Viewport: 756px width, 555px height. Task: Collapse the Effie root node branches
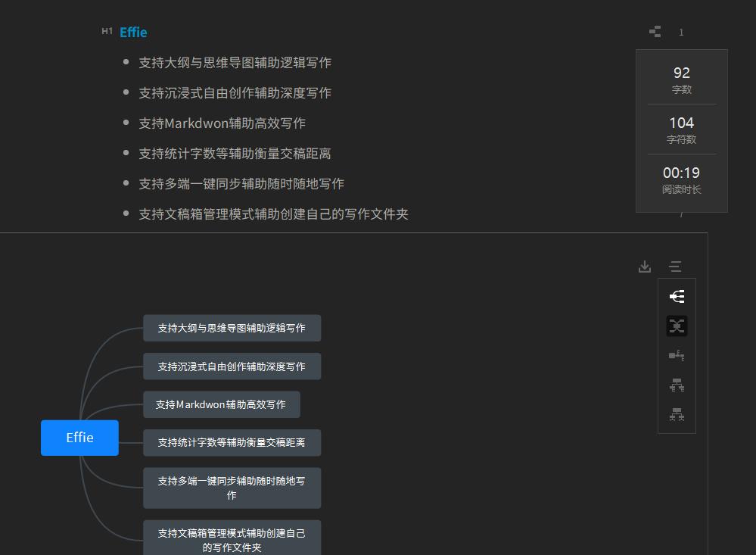tap(79, 438)
